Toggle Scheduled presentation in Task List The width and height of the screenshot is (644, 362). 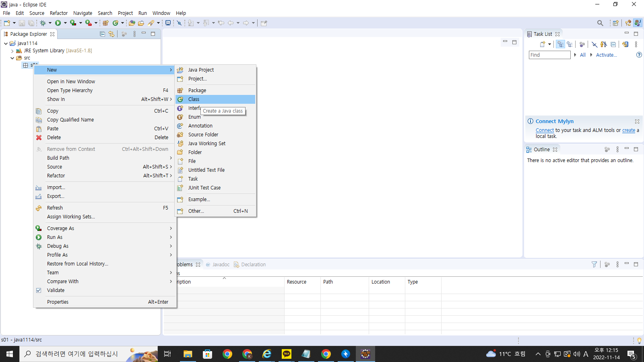[x=570, y=45]
